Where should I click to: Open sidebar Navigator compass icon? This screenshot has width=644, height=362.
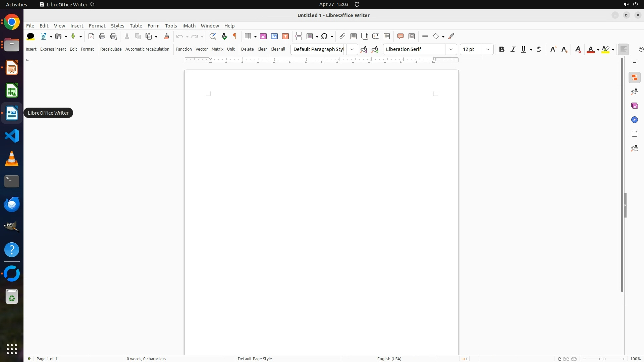click(x=634, y=120)
